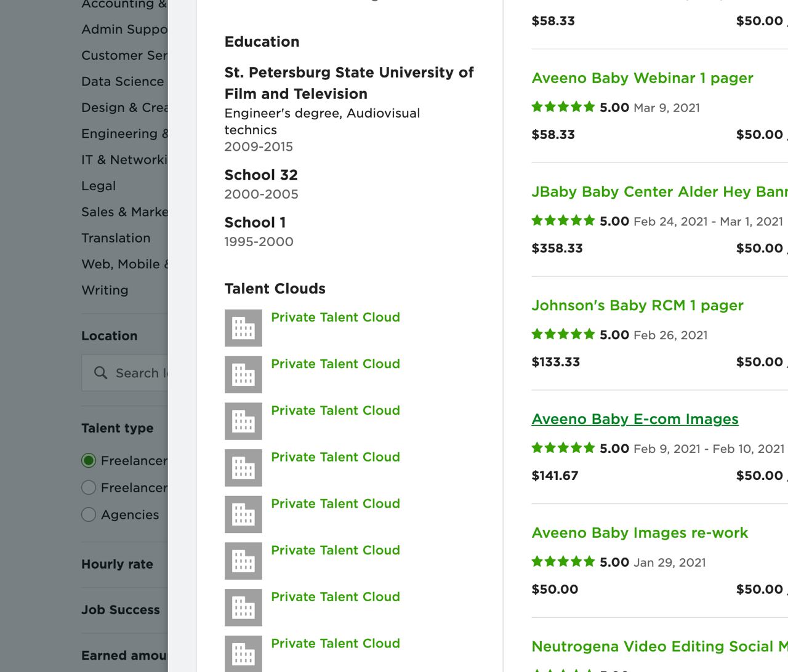
Task: Click the $358.33 earned amount
Action: coord(557,249)
